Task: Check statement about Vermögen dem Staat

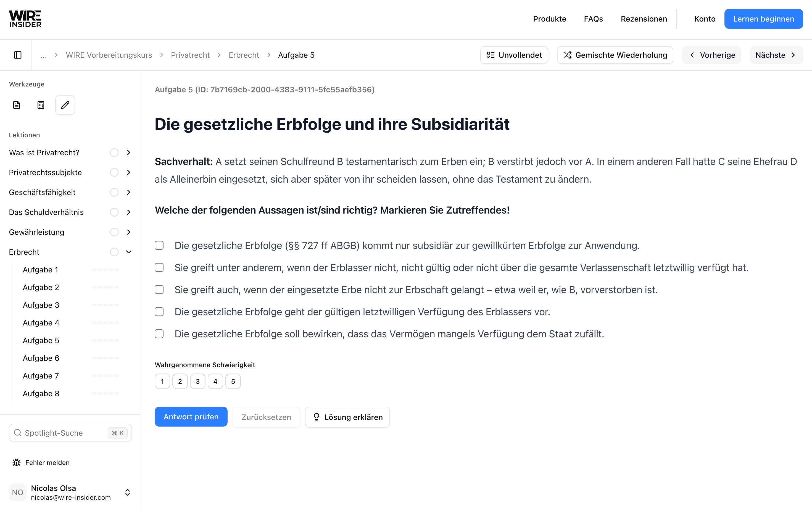Action: (159, 334)
